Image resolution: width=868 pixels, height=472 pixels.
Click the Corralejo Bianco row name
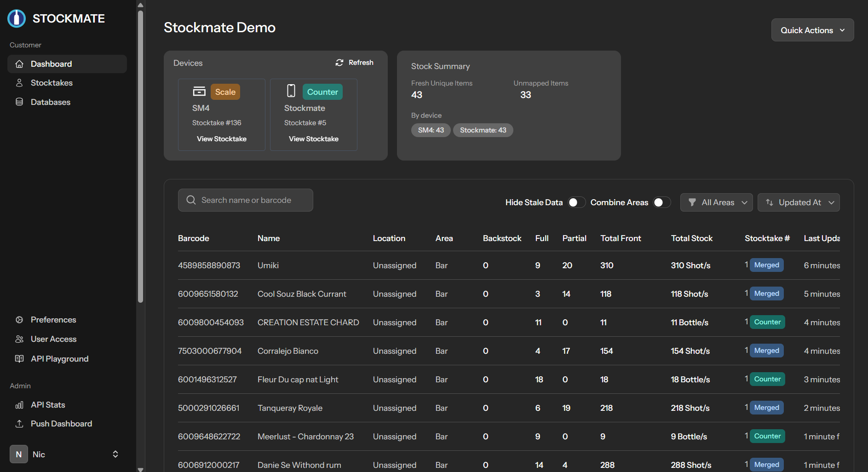coord(288,351)
